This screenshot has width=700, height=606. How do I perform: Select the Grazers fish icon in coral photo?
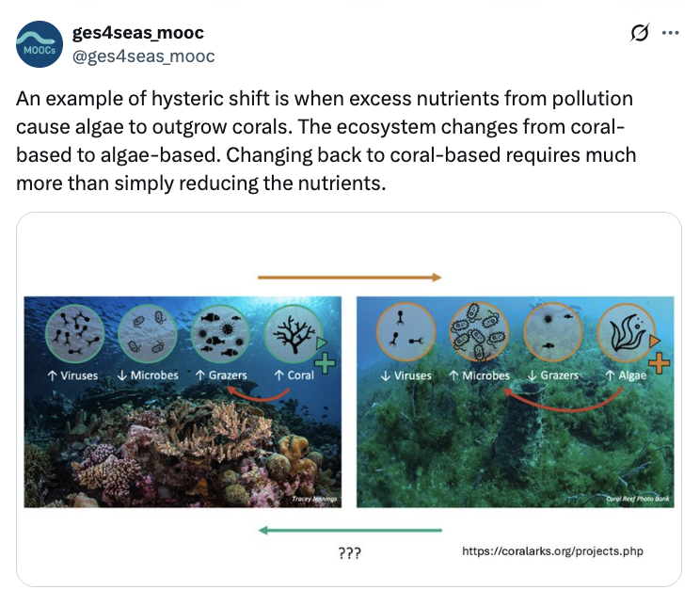219,334
